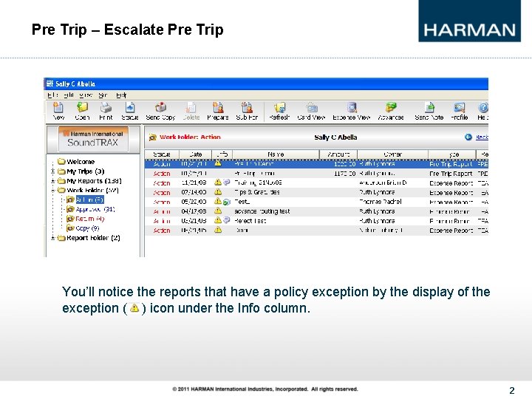Screen dimensions: 532x399
Task: Open the Help menu in menu bar
Action: [x=121, y=95]
